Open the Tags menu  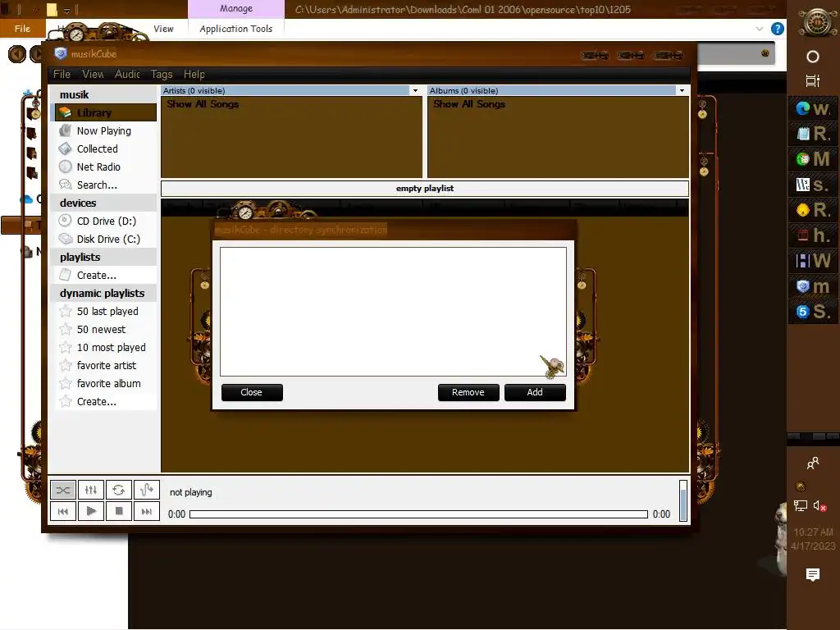pos(162,74)
